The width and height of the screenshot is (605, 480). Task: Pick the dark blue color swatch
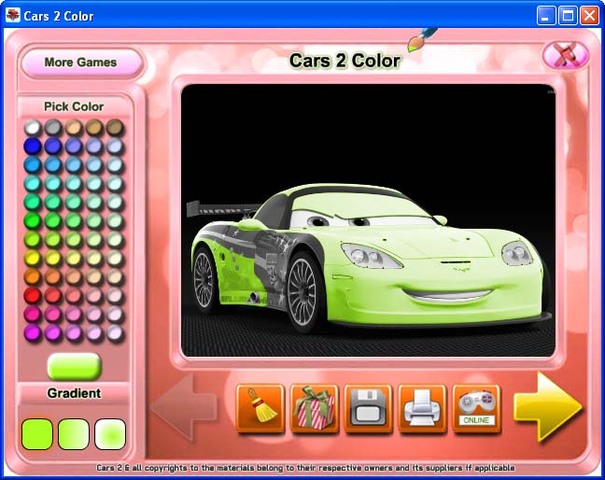32,146
